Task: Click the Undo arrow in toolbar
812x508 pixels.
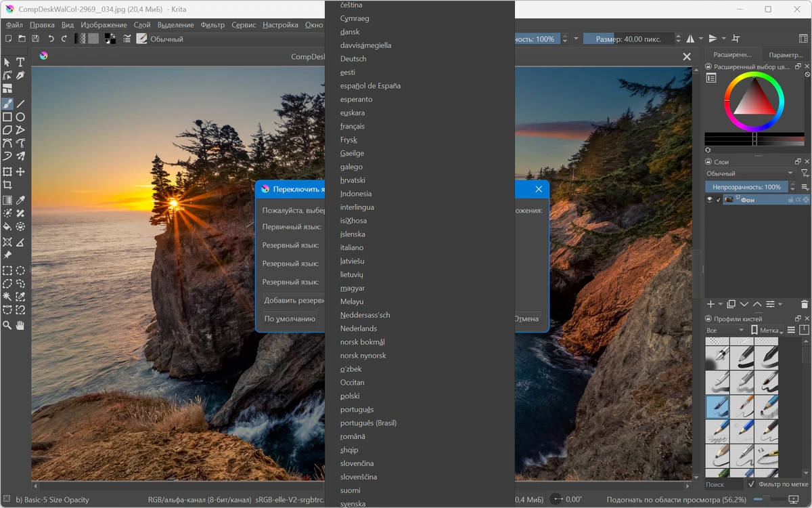Action: pyautogui.click(x=51, y=39)
